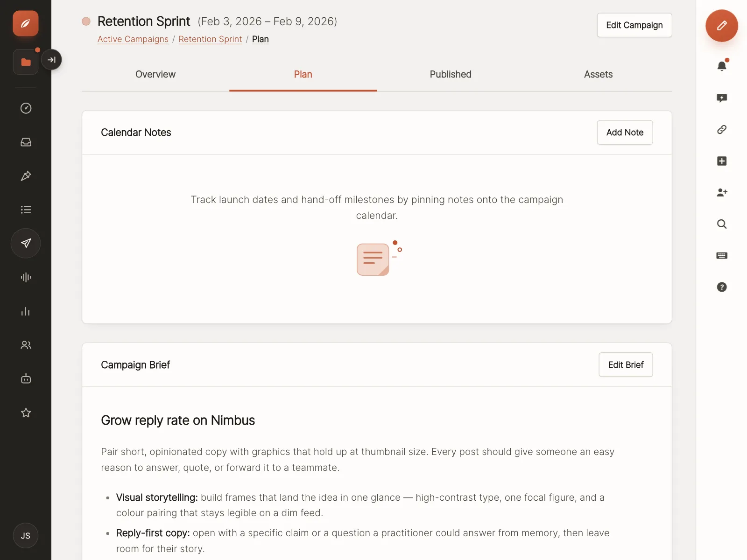The height and width of the screenshot is (560, 747).
Task: Click the orange pencil compose button
Action: (x=722, y=26)
